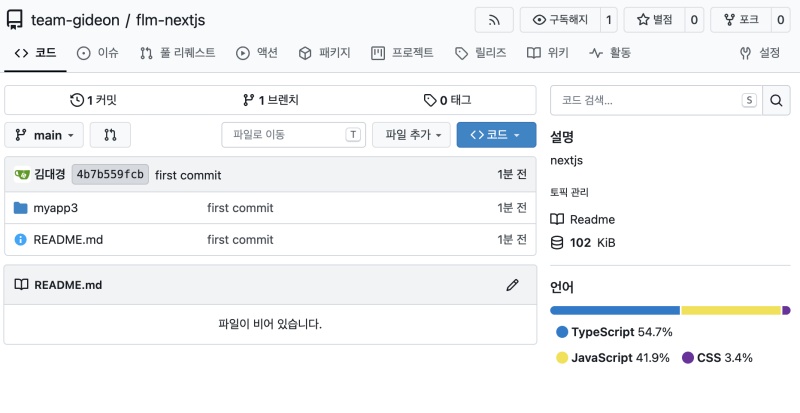Expand the blue 코드 clone dropdown
800x413 pixels.
pyautogui.click(x=496, y=135)
